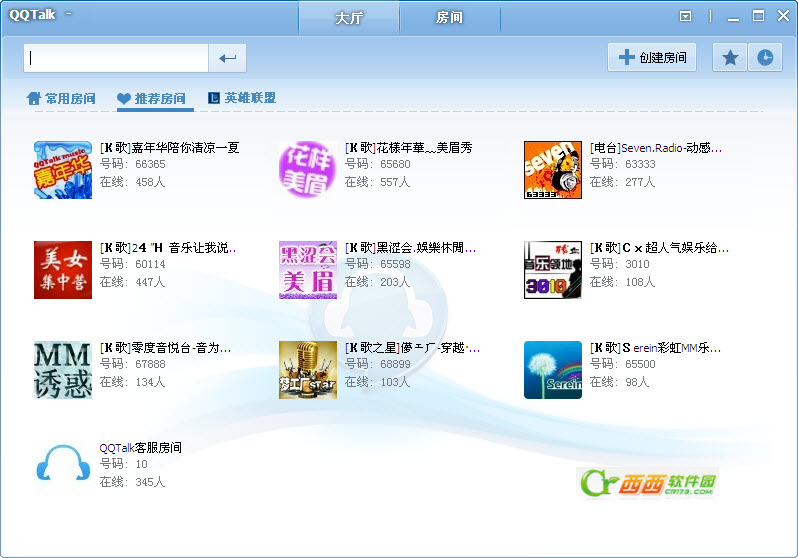Click 在线 103人 text
The width and height of the screenshot is (798, 558).
(x=377, y=381)
